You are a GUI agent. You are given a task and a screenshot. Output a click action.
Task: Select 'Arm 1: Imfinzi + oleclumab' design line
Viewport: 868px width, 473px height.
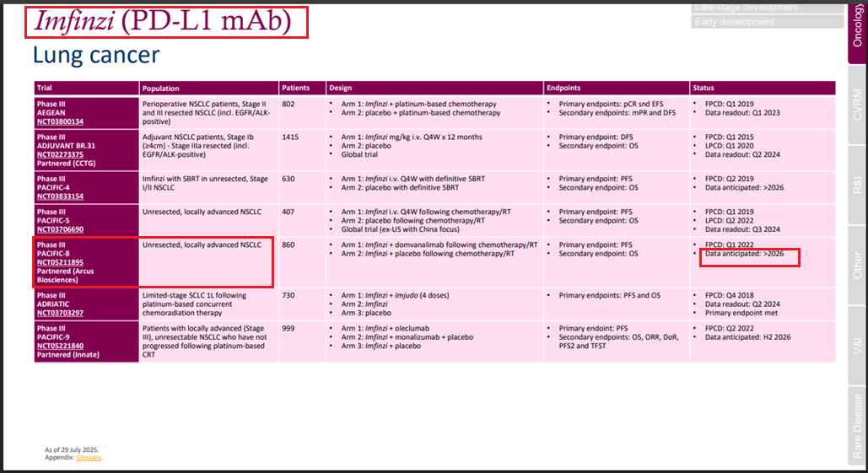pyautogui.click(x=385, y=329)
